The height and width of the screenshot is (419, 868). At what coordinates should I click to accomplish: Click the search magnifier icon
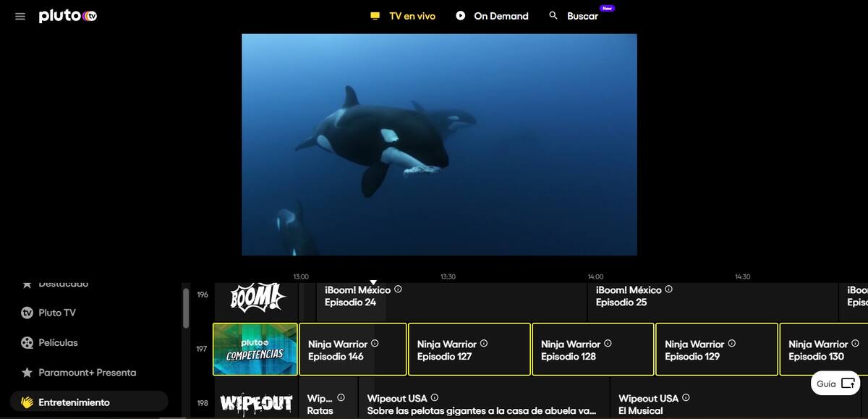(553, 15)
